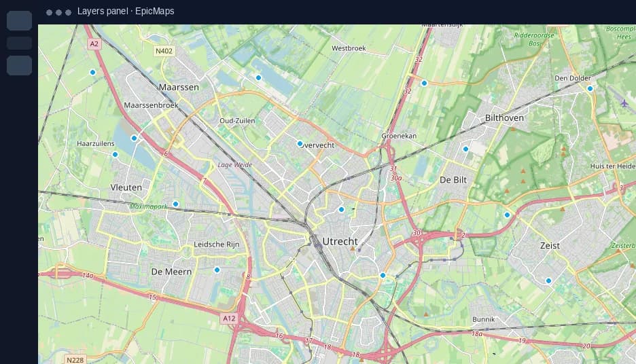Click the Haarzuilens label
This screenshot has height=364, width=636.
(x=96, y=143)
